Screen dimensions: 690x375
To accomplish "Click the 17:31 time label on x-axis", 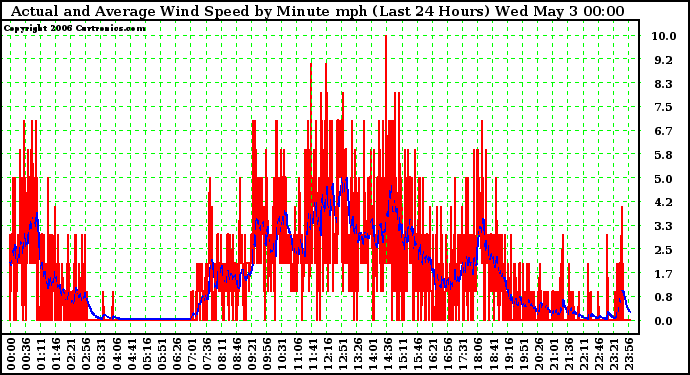I will (x=464, y=354).
